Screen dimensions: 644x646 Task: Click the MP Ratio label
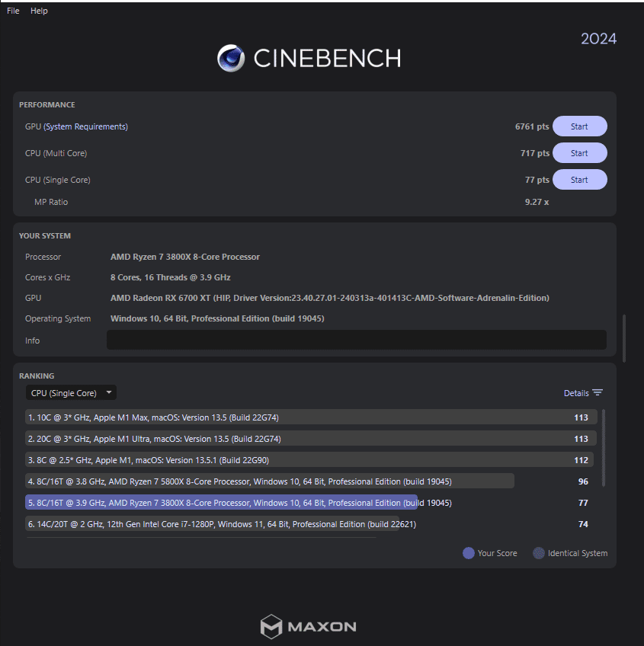click(x=51, y=202)
